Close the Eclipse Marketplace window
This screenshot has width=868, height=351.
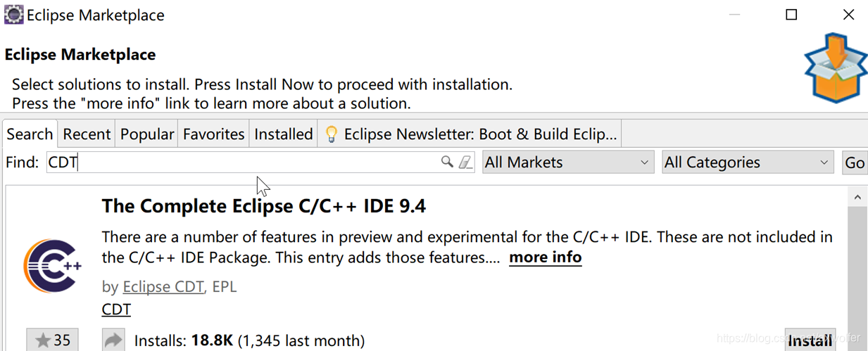coord(848,15)
